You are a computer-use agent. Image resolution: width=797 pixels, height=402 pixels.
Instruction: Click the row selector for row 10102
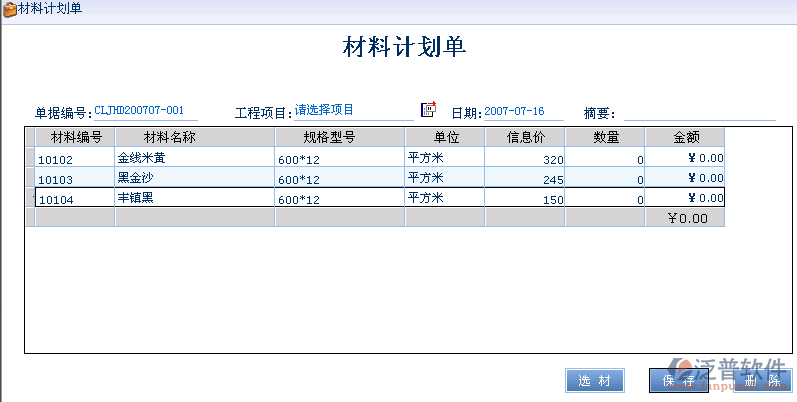pyautogui.click(x=30, y=158)
